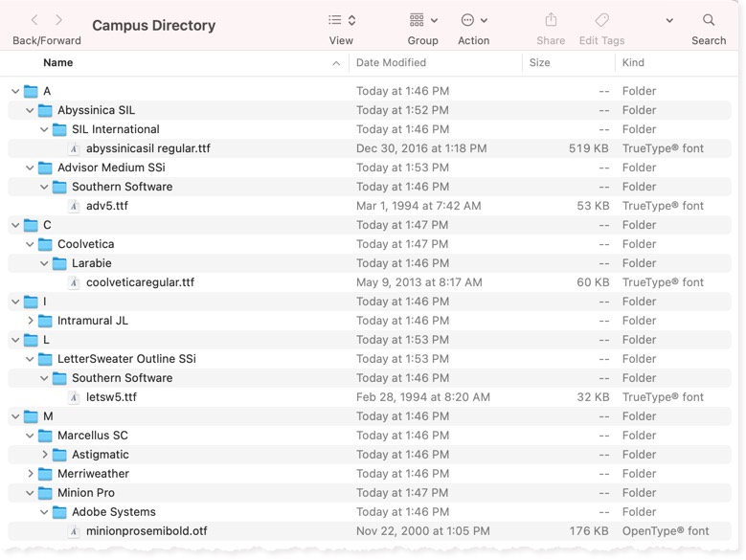The width and height of the screenshot is (746, 560).
Task: Sort by the Size column header
Action: point(539,63)
